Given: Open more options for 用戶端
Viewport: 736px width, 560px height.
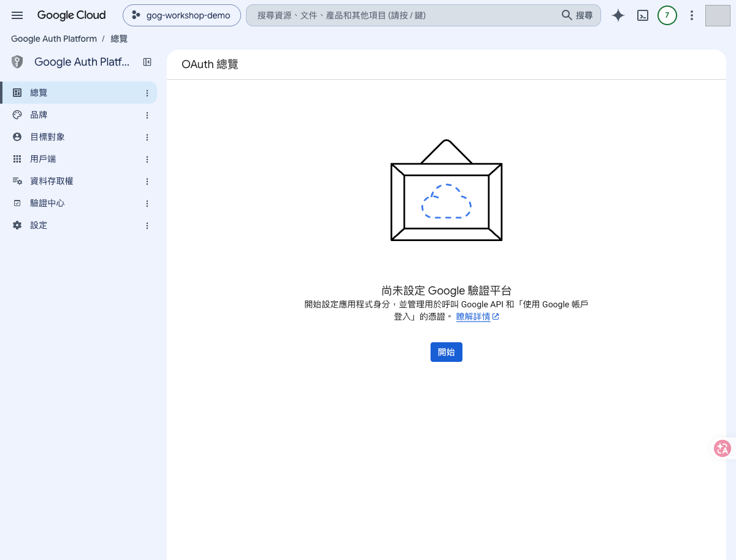Looking at the screenshot, I should [147, 159].
